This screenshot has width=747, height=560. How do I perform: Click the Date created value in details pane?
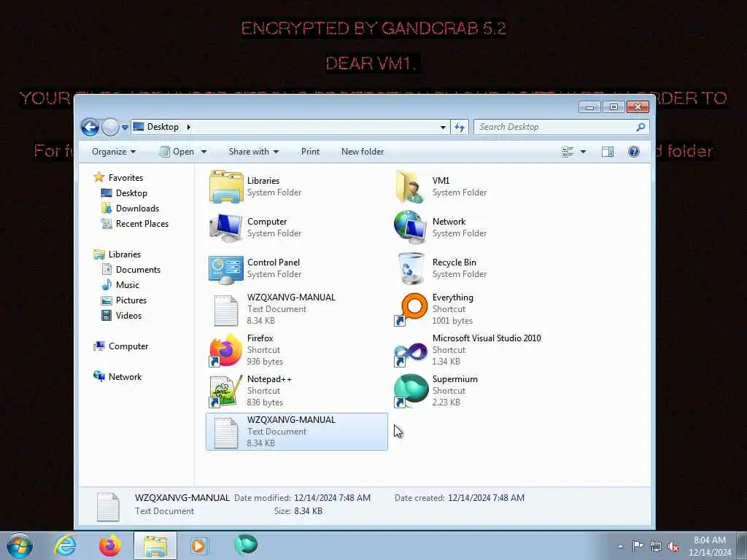coord(486,498)
